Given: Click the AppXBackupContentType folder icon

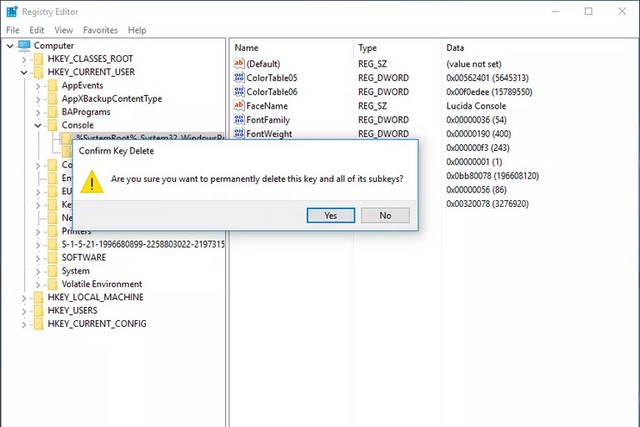Looking at the screenshot, I should point(53,99).
